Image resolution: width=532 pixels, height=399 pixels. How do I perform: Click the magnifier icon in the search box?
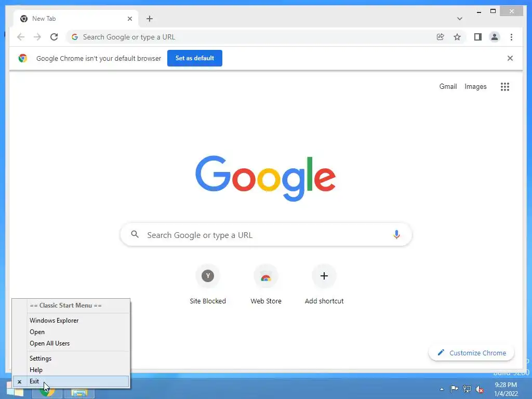click(135, 234)
